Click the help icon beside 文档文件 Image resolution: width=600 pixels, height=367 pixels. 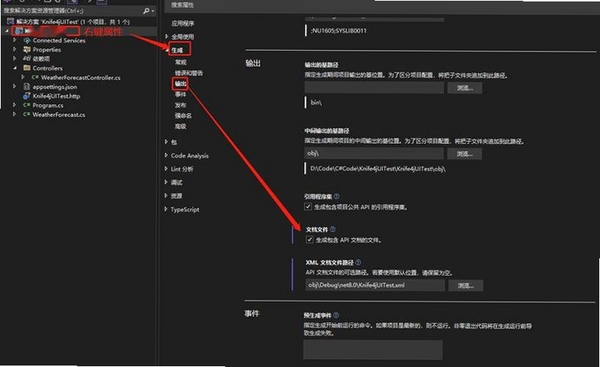tap(333, 229)
